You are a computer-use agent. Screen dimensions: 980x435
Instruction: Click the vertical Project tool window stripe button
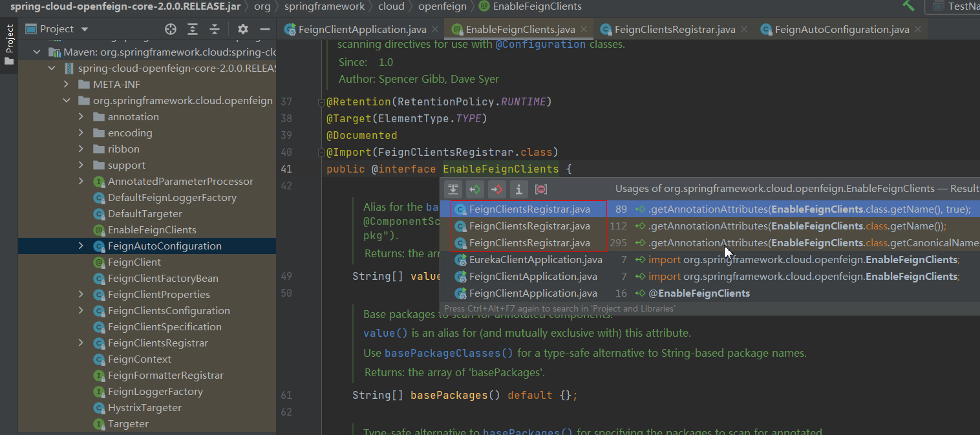click(9, 45)
